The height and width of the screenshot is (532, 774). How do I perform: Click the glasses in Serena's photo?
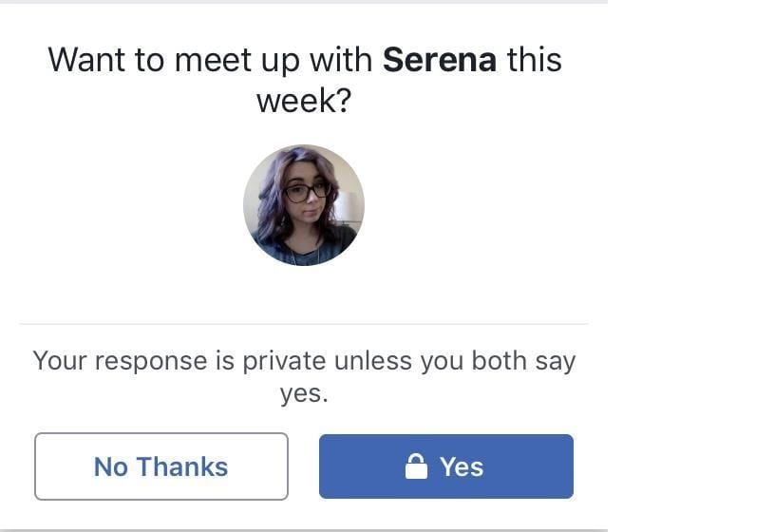pyautogui.click(x=308, y=191)
